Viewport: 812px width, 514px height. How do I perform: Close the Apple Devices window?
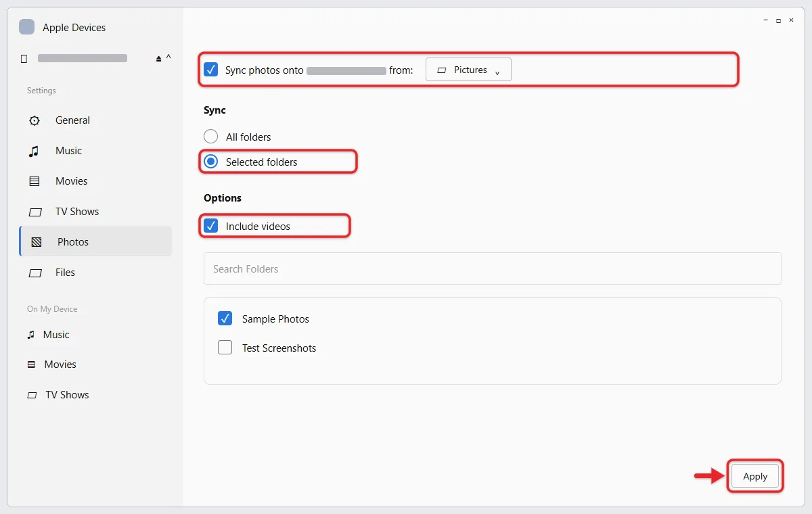(792, 20)
